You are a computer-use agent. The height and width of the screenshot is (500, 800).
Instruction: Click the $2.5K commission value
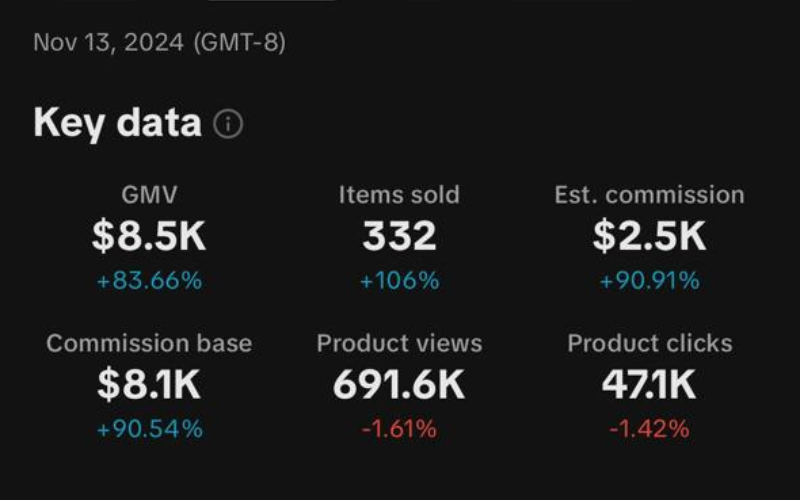pos(649,237)
